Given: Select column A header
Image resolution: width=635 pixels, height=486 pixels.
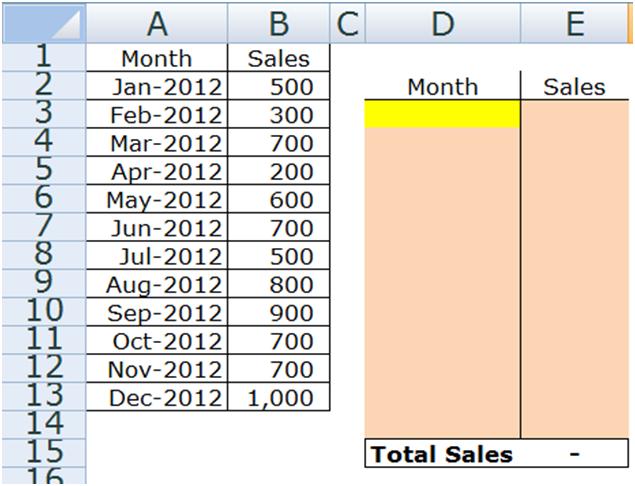Looking at the screenshot, I should point(156,22).
